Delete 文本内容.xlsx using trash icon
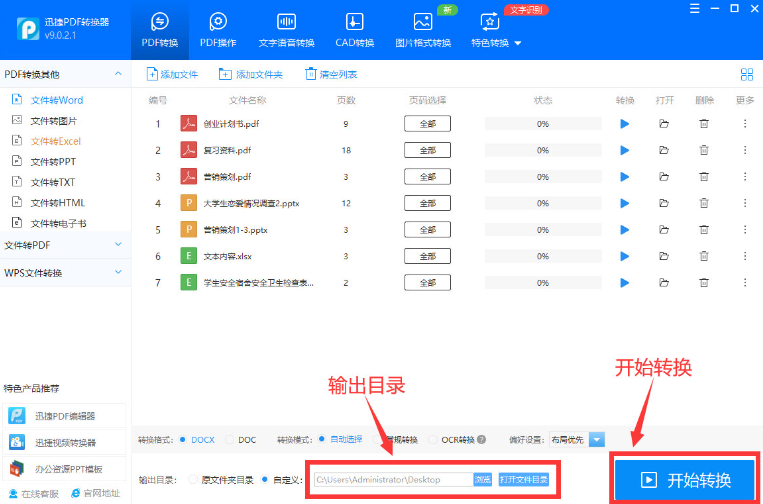The width and height of the screenshot is (763, 504). coord(704,256)
